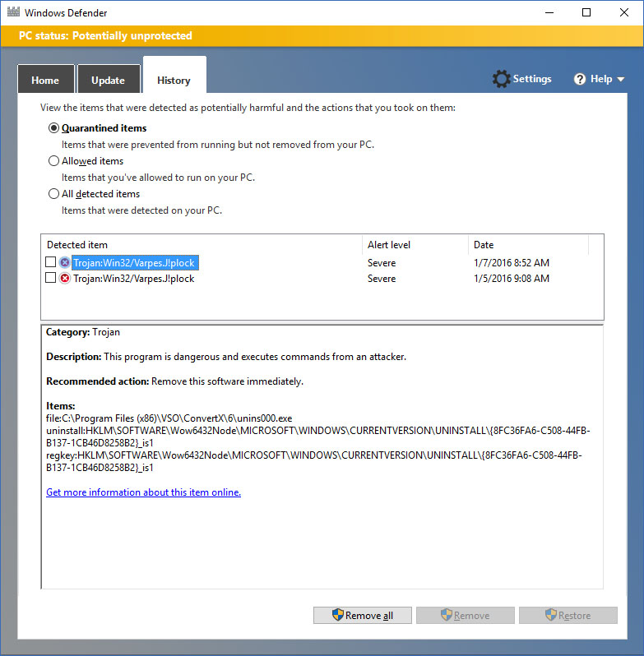Click the Remove all button
Image resolution: width=644 pixels, height=656 pixels.
[363, 616]
